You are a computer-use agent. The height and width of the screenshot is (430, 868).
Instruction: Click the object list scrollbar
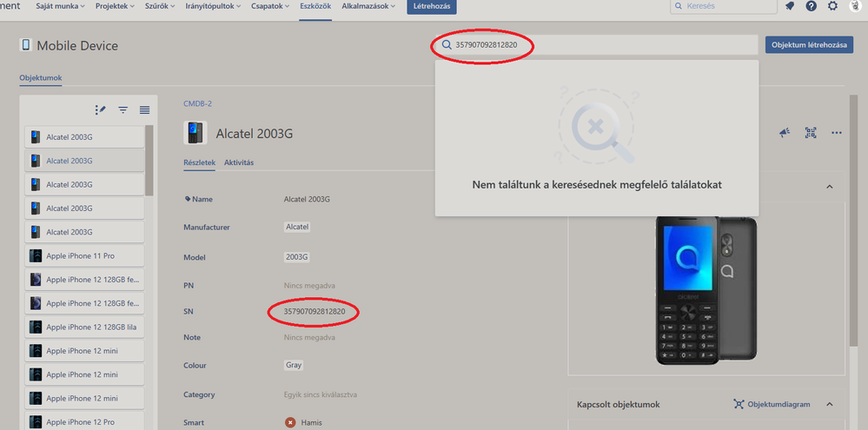coord(149,161)
